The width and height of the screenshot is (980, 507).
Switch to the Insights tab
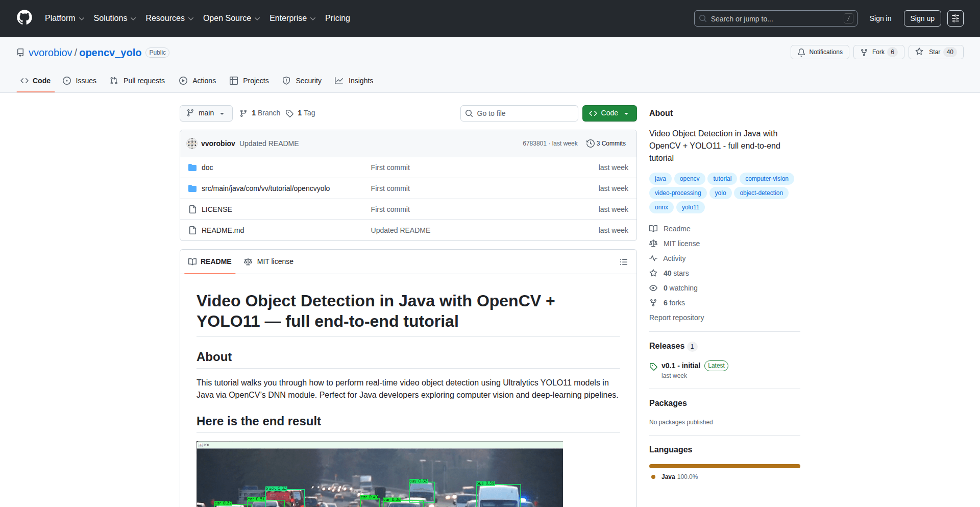point(354,81)
